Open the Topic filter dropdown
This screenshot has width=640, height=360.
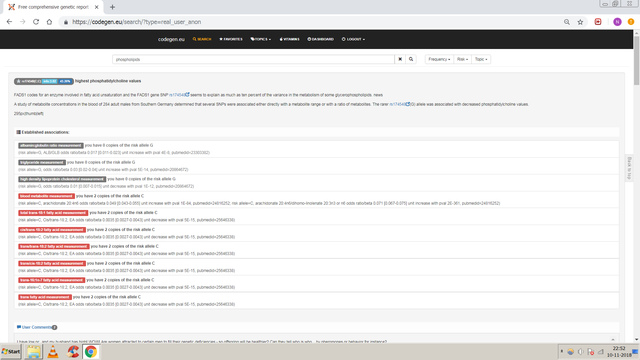(481, 59)
